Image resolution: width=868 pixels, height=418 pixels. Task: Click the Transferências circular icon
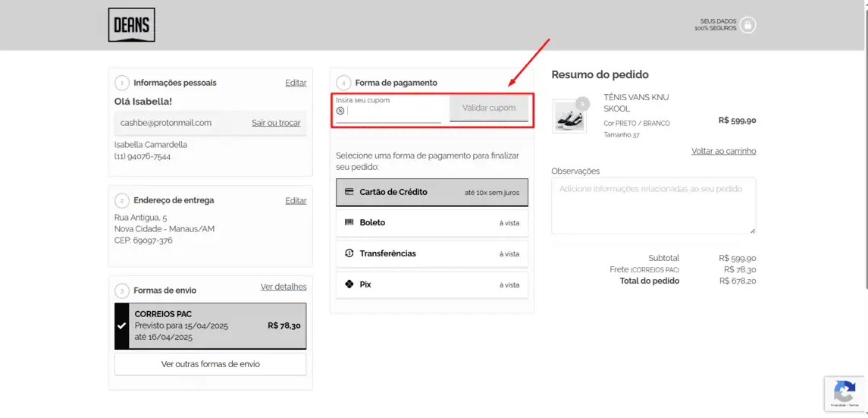click(349, 253)
